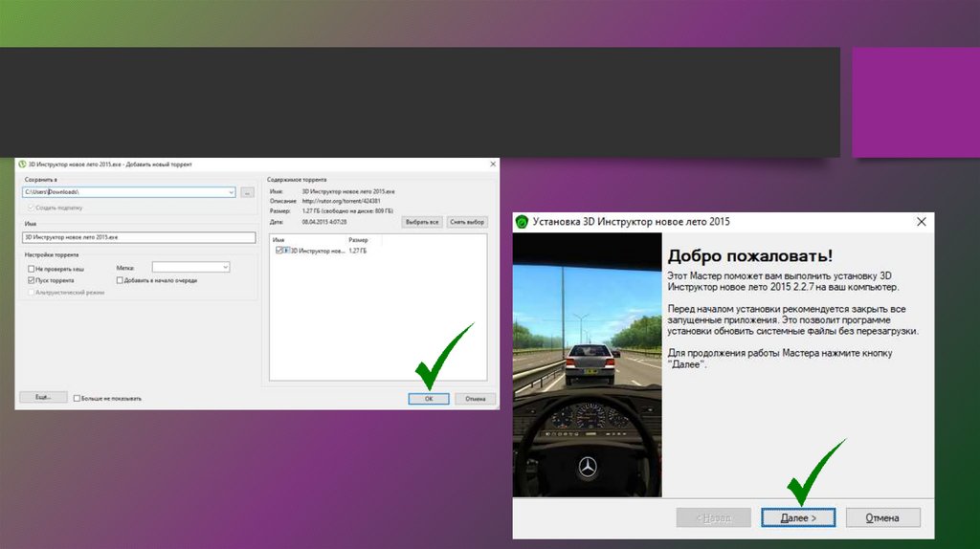Click the Снять выбор button
The height and width of the screenshot is (549, 980).
pyautogui.click(x=467, y=222)
